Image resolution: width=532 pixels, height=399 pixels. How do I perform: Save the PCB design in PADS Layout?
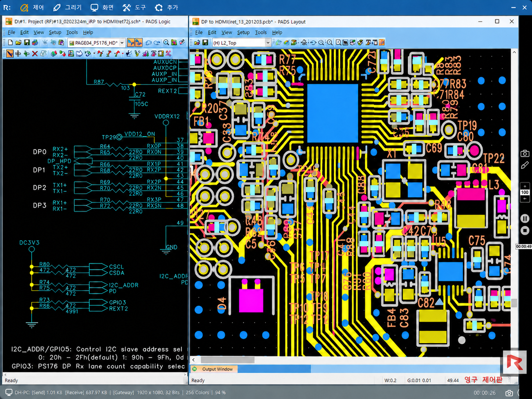[205, 43]
